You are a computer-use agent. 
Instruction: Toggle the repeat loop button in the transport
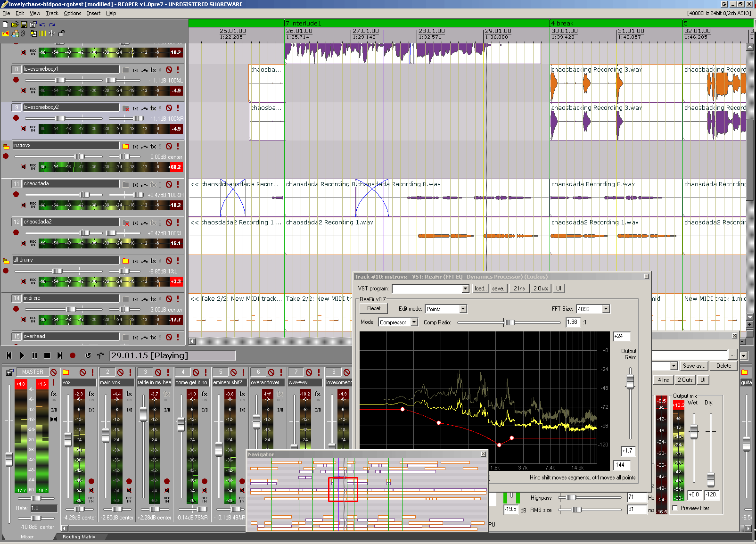(x=88, y=355)
